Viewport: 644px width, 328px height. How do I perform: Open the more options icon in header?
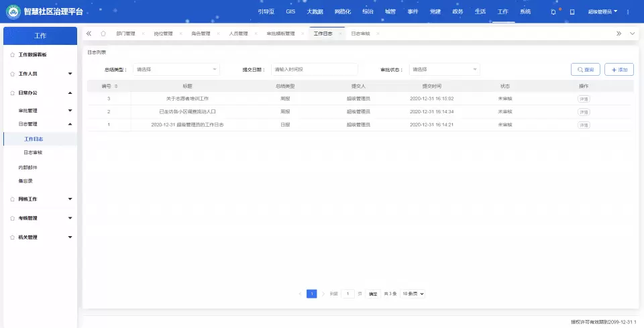coord(627,12)
